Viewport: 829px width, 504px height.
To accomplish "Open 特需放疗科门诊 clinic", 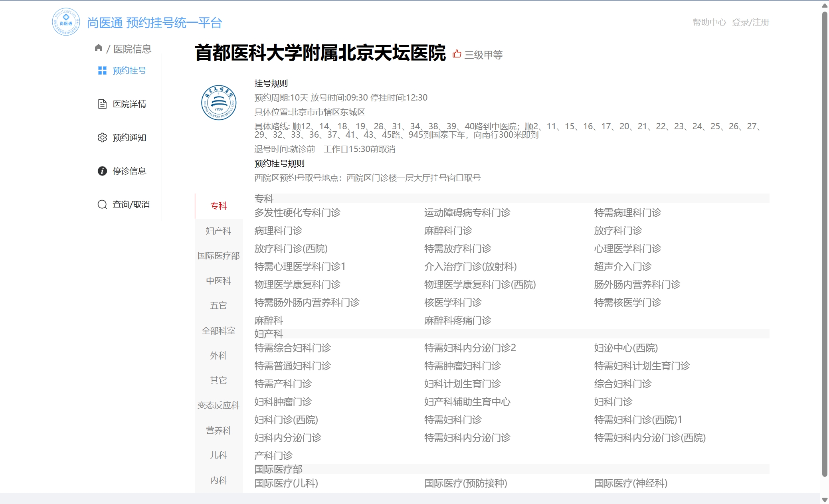I will point(458,249).
